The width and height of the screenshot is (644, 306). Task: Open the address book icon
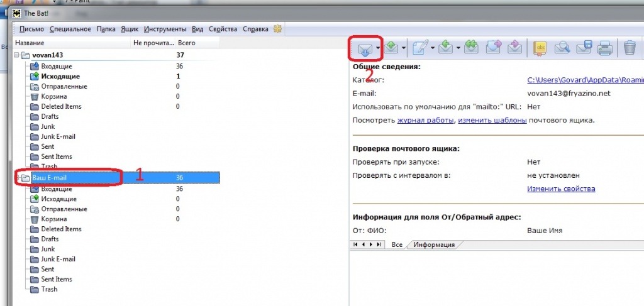(540, 48)
